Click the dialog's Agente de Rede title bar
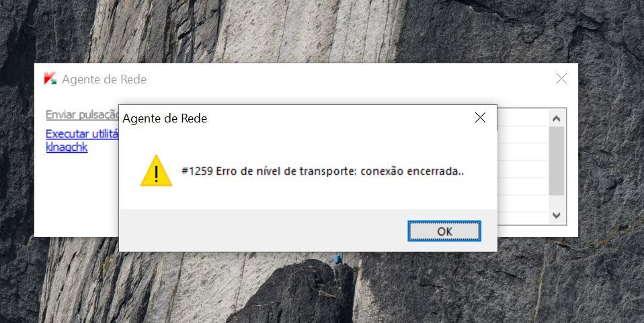644x323 pixels. (296, 118)
